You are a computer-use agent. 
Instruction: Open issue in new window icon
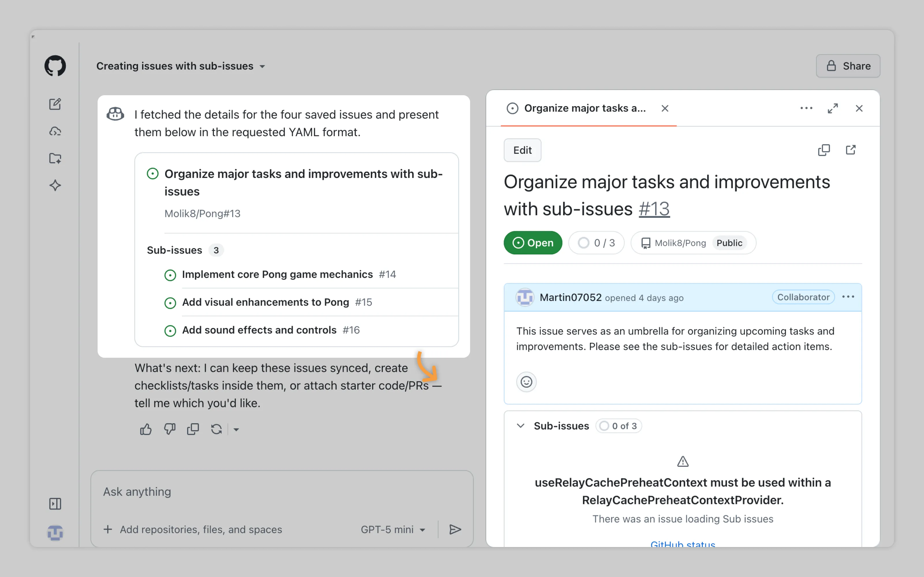tap(851, 150)
